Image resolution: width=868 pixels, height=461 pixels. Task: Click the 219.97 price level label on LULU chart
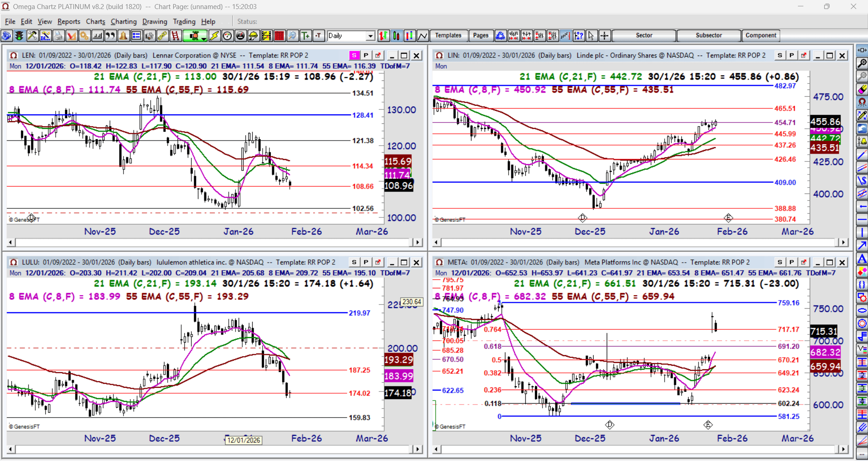(x=359, y=313)
